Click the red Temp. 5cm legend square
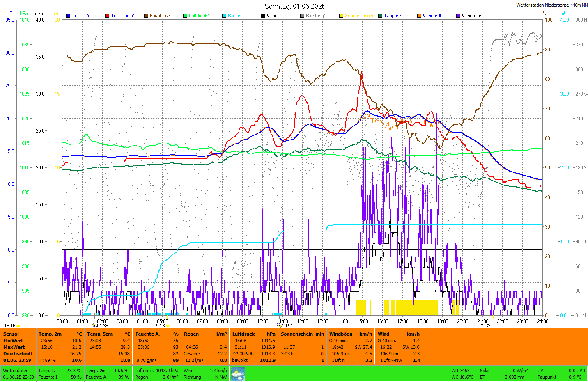Image resolution: width=588 pixels, height=382 pixels. click(x=107, y=16)
